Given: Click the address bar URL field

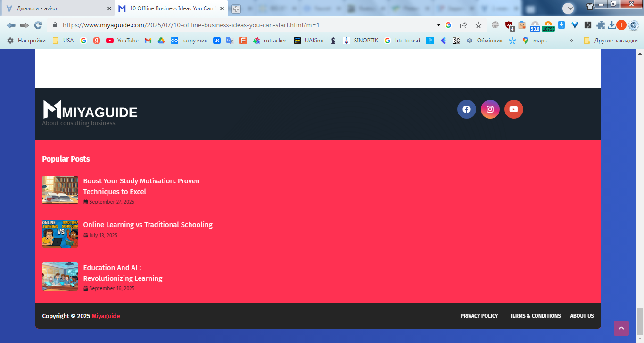Looking at the screenshot, I should (x=245, y=25).
